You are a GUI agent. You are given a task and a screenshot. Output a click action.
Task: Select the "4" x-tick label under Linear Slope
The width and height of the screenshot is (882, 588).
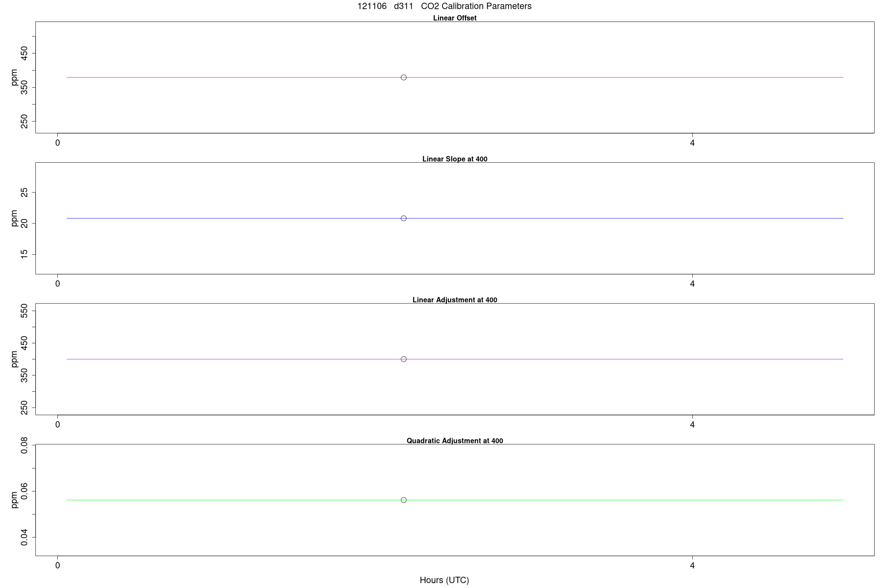tap(692, 284)
